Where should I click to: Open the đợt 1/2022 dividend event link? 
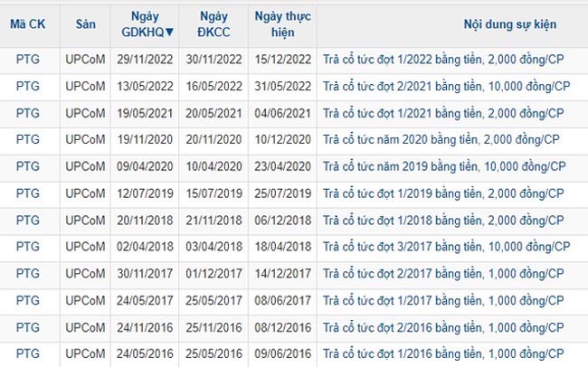point(446,61)
